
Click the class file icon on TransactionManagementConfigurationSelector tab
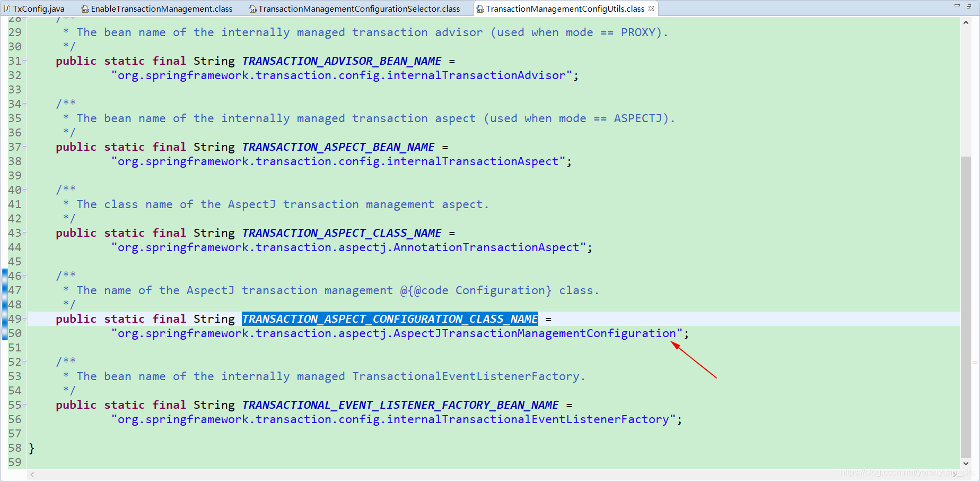252,8
